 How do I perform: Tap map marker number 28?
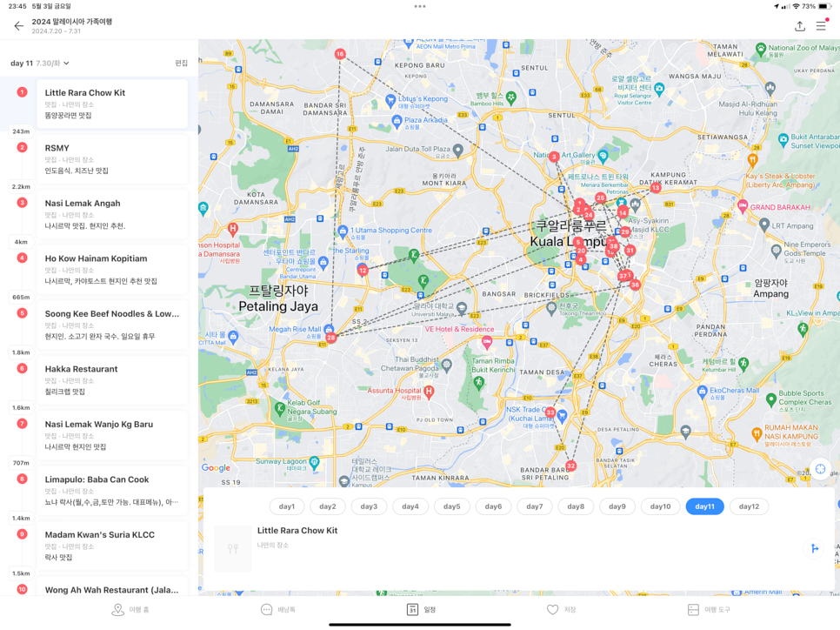pos(331,338)
